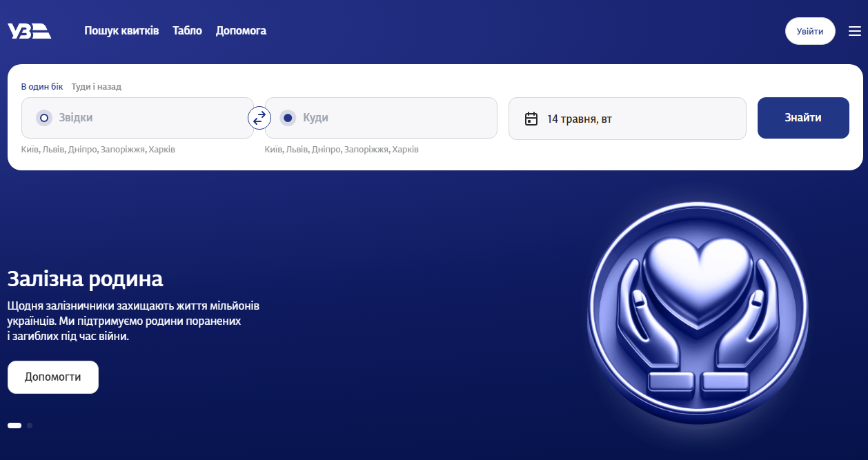Click the UZ logo in header
Viewport: 868px width, 460px height.
(29, 31)
